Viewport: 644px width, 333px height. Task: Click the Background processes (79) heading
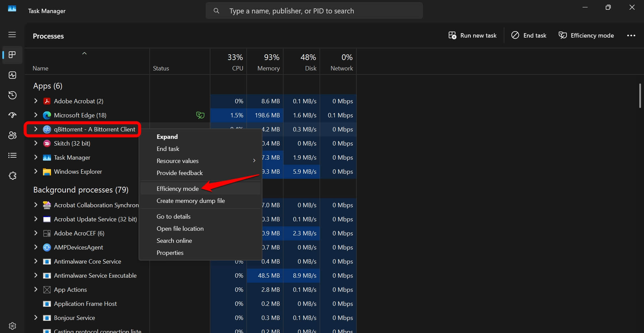(81, 190)
